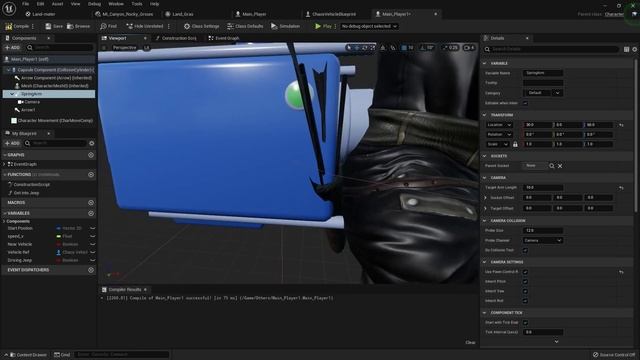Toggle Editable when Inherited checkbox
Screen dimensions: 640x360
[525, 103]
